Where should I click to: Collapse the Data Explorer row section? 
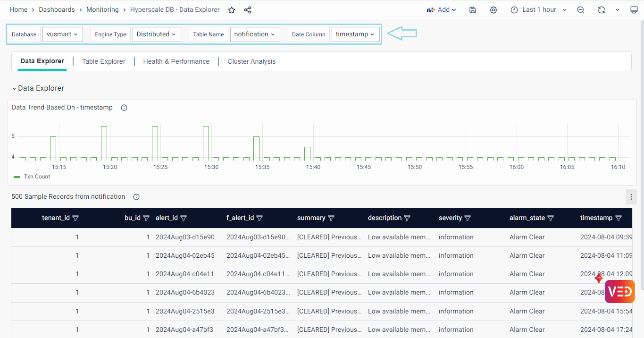[x=14, y=88]
